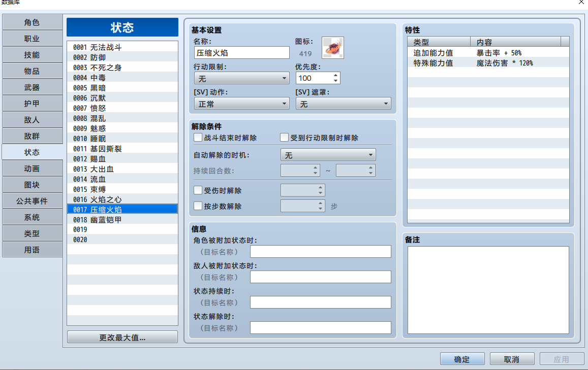Select state 0018 幽蓝铠甲
This screenshot has width=588, height=370.
tap(122, 219)
